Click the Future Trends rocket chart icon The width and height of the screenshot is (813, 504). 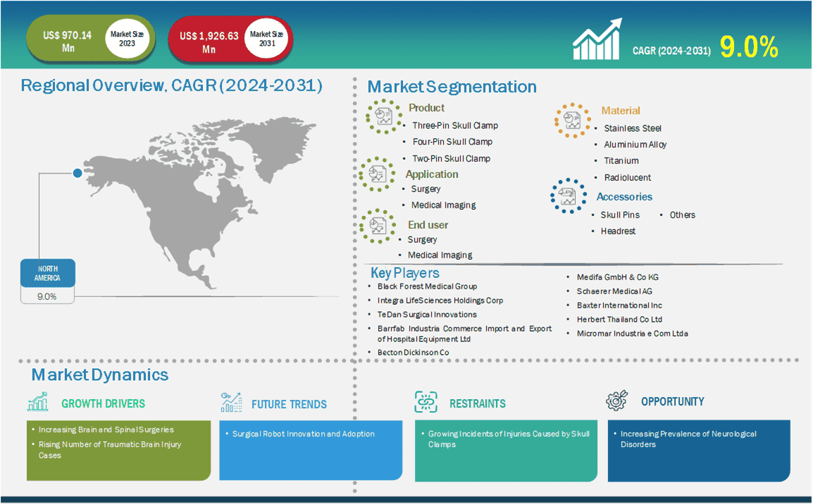231,402
